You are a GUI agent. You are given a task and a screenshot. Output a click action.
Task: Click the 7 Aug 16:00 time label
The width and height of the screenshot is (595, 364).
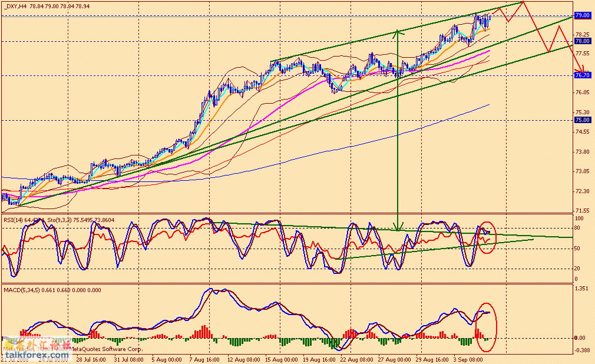(204, 359)
